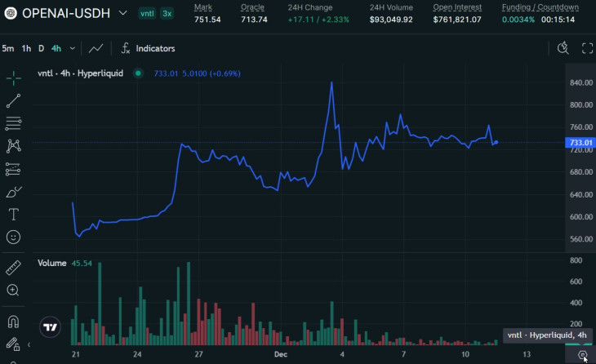This screenshot has width=596, height=364.
Task: Select the XABCD pattern tool
Action: click(14, 146)
